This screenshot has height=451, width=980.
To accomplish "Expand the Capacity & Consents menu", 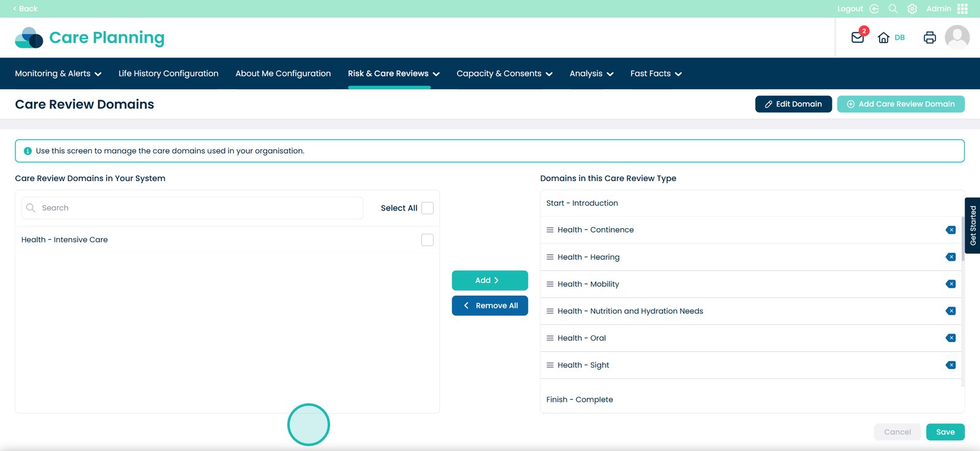I will pos(504,73).
